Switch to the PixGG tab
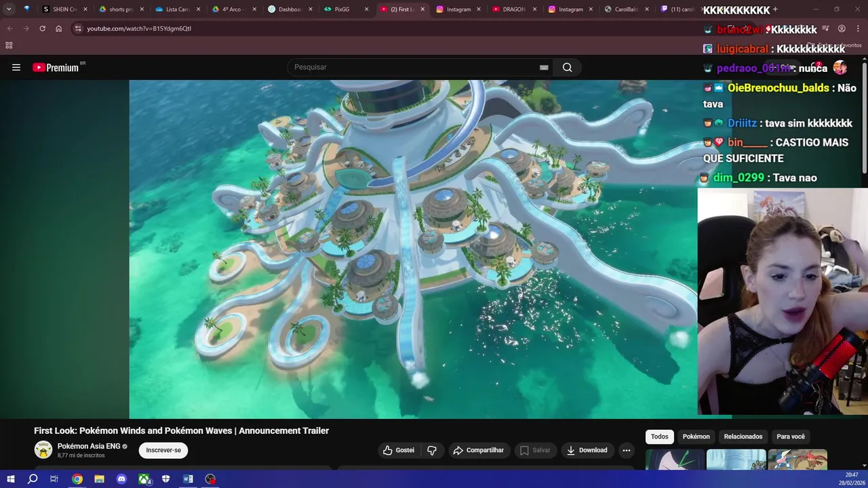The image size is (868, 488). pos(346,9)
